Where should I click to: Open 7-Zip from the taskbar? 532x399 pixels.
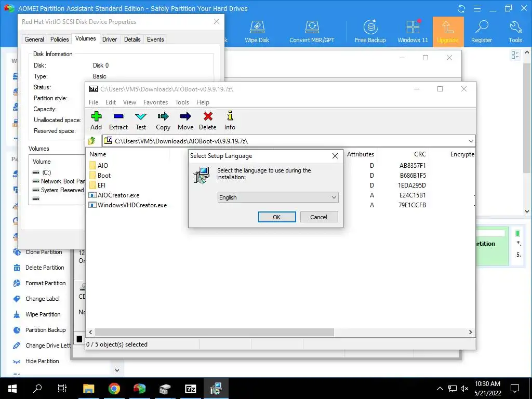pos(190,388)
